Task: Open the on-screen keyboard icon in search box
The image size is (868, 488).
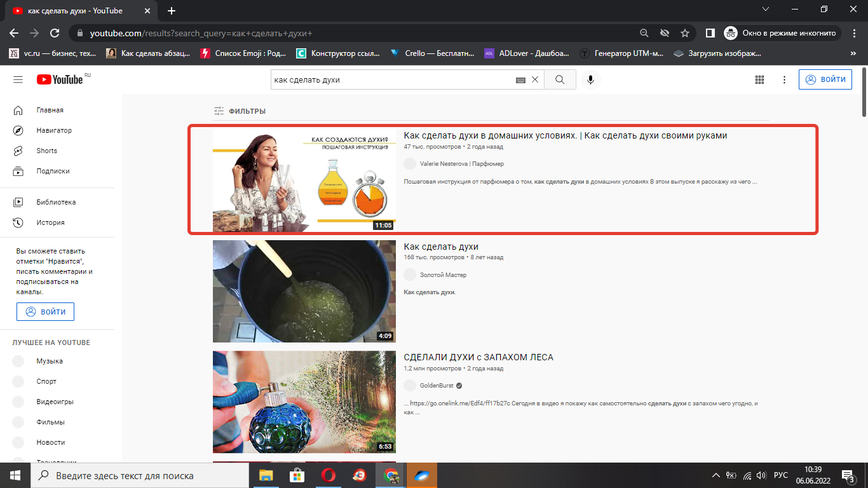Action: click(x=520, y=80)
